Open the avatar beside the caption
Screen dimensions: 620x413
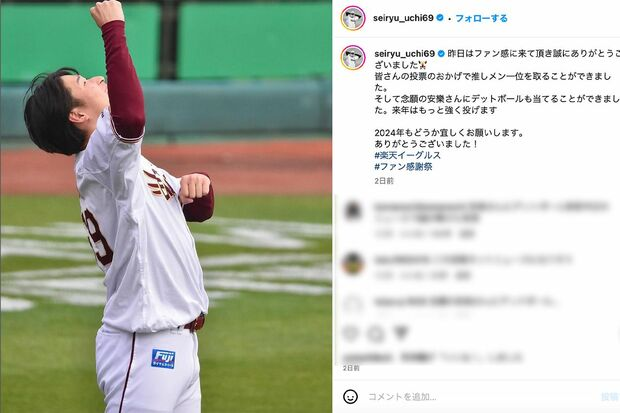click(353, 58)
